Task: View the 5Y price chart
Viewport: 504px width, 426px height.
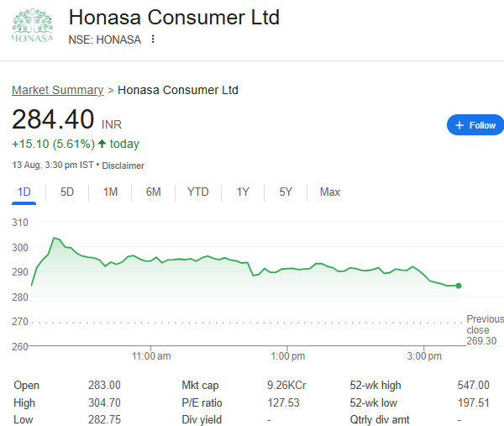Action: click(x=286, y=192)
